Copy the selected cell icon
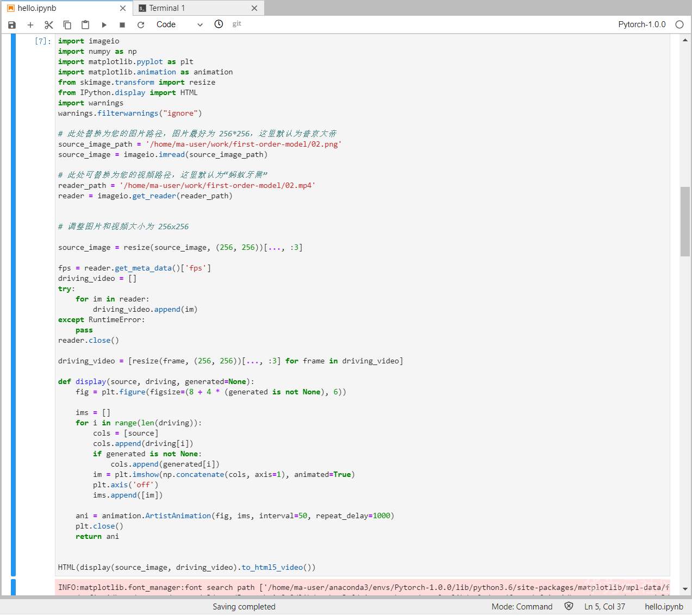 67,24
